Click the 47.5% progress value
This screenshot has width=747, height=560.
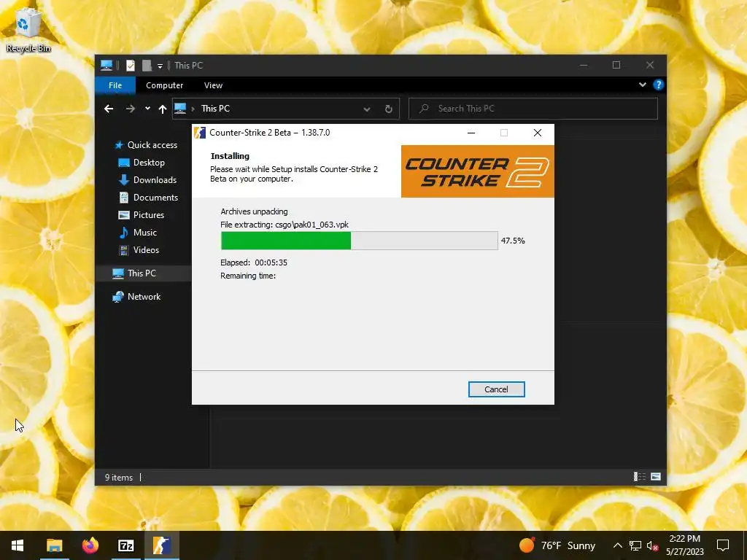[513, 241]
